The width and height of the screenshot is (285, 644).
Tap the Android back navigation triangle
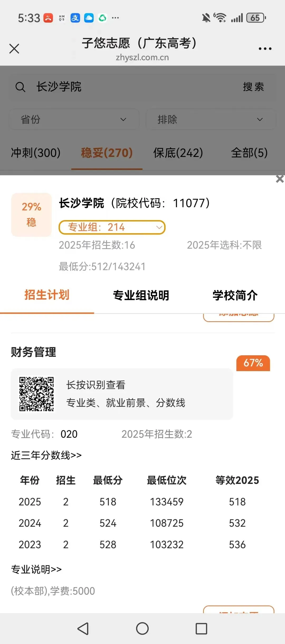[83, 628]
